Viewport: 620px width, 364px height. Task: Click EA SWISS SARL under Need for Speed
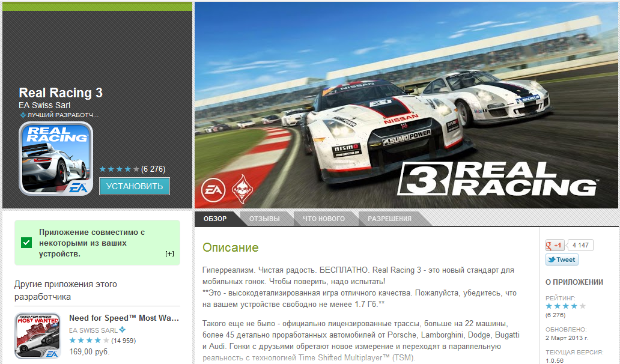click(93, 330)
